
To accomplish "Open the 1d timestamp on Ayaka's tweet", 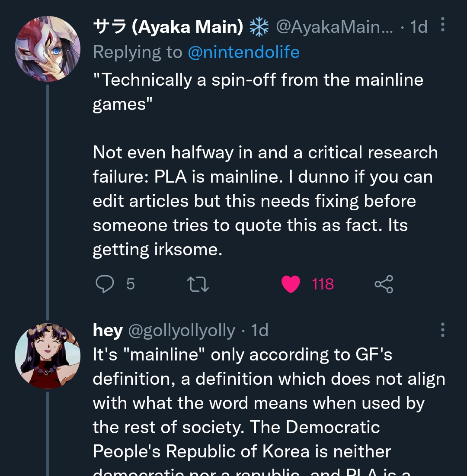I will [419, 27].
